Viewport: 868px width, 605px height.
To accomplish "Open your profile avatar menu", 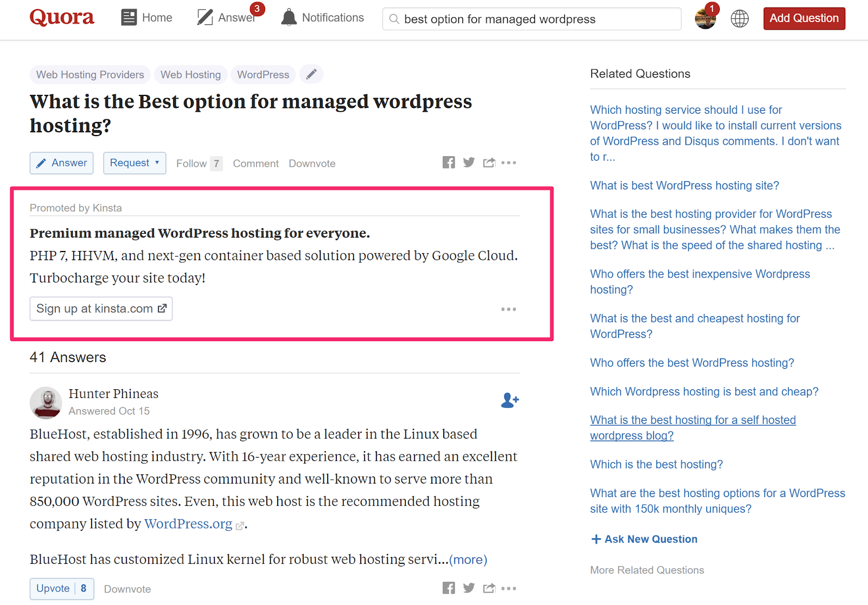I will pos(705,19).
